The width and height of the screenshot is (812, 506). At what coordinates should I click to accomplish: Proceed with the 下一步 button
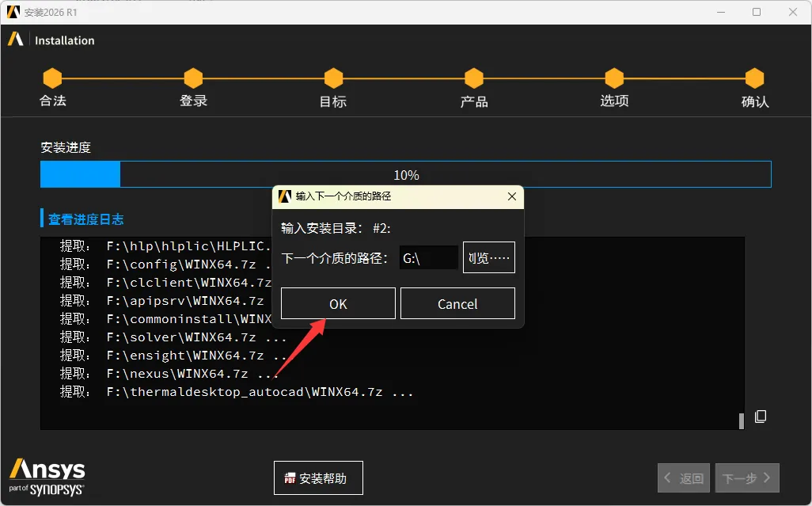(x=747, y=478)
